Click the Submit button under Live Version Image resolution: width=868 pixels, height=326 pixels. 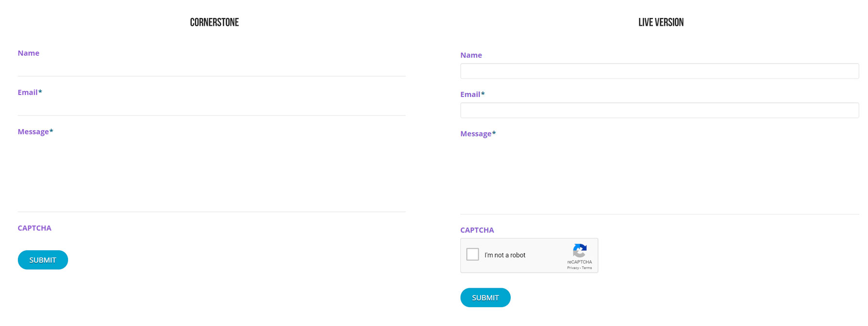point(485,297)
